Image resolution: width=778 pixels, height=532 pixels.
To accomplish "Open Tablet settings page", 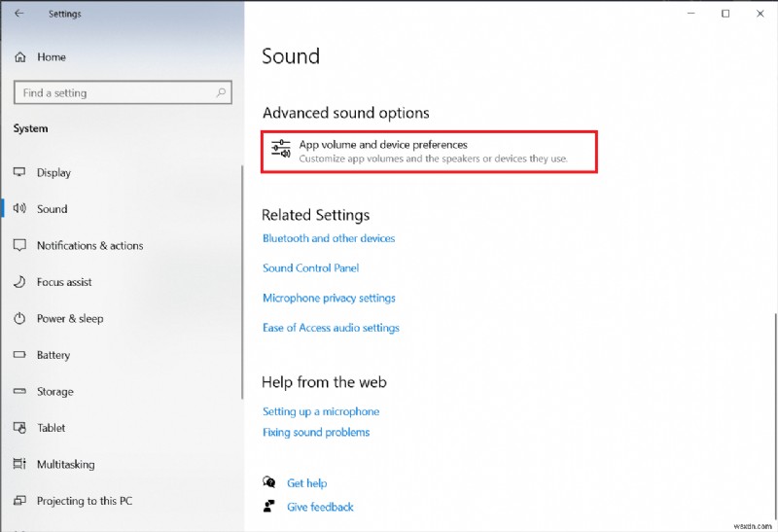I will (52, 428).
